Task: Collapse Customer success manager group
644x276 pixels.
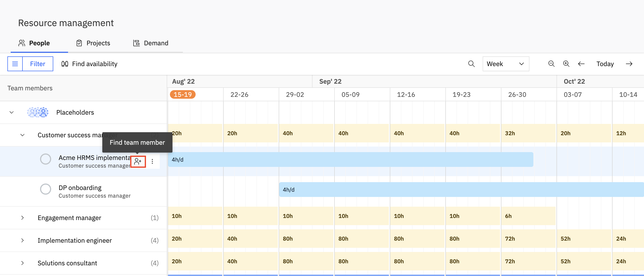Action: tap(22, 135)
